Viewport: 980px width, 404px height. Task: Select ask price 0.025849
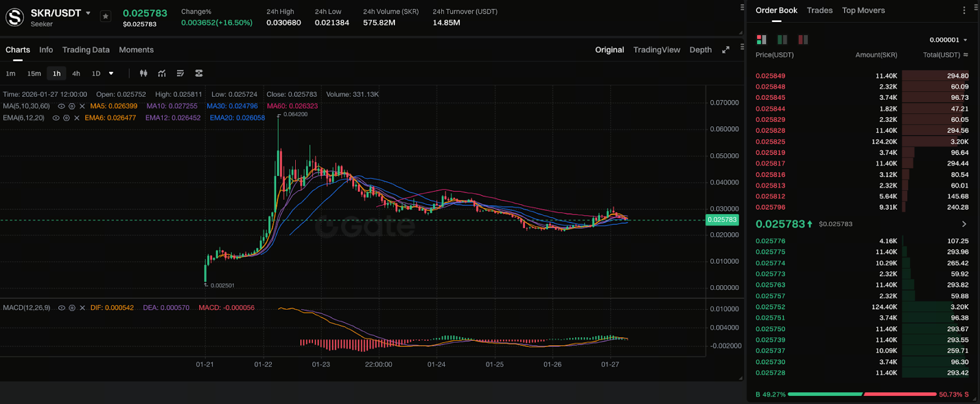point(771,76)
